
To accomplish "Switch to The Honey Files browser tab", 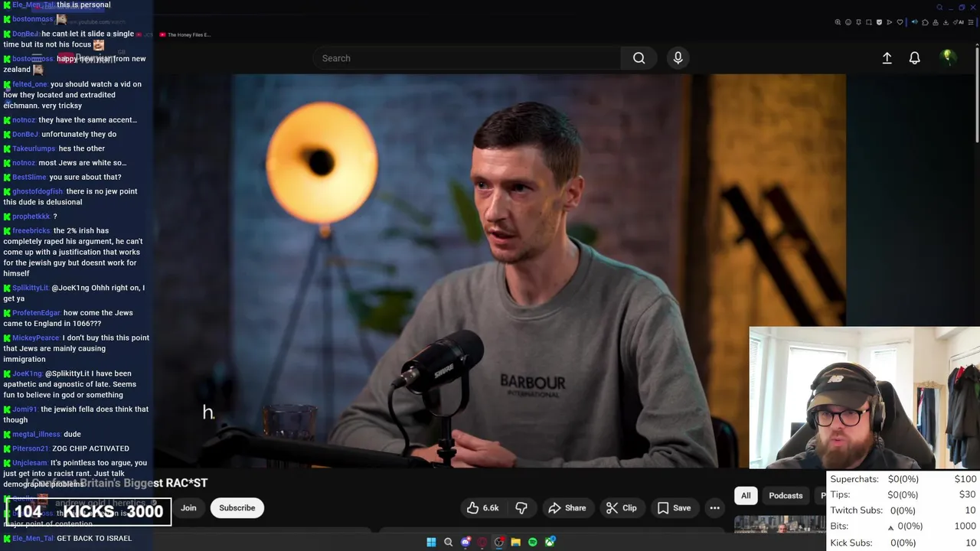I will [185, 34].
